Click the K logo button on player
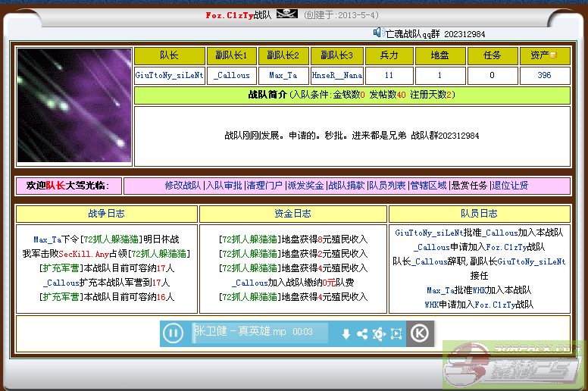The image size is (588, 391). pos(419,333)
